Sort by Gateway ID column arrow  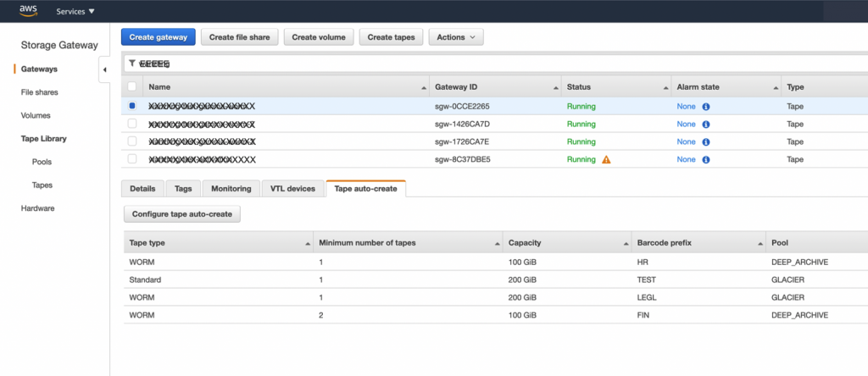coord(556,88)
